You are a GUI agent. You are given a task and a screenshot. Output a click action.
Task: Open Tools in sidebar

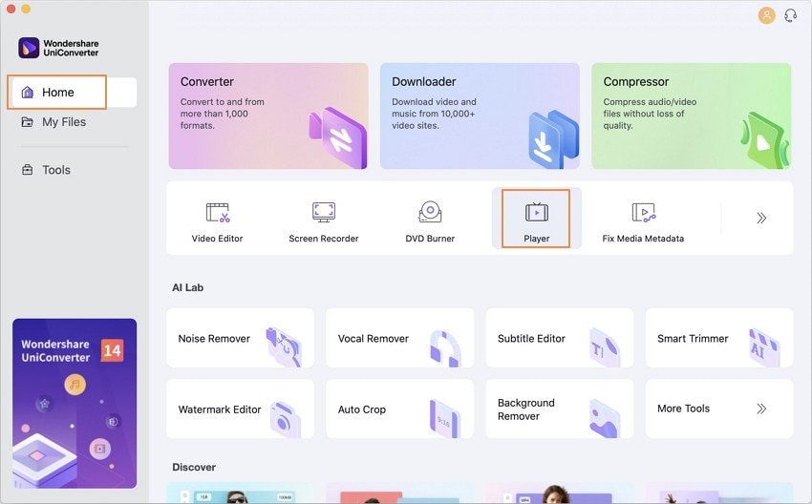(x=46, y=170)
